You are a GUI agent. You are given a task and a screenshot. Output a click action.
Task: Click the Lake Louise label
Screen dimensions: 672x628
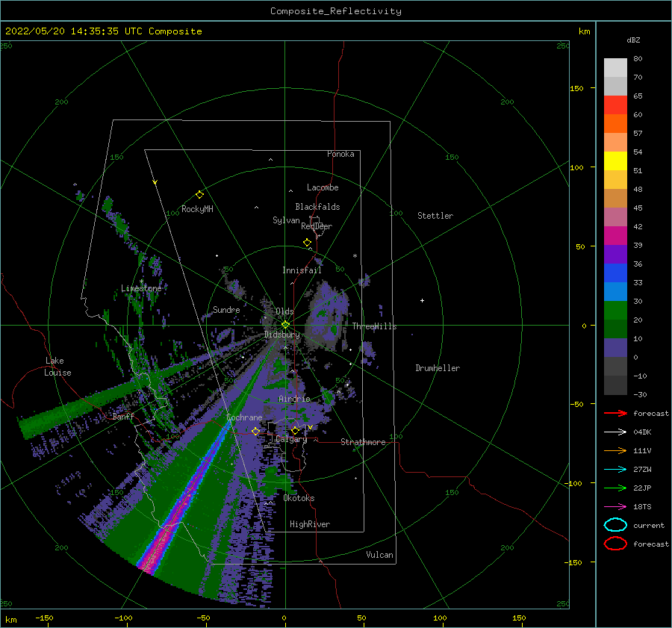tap(57, 367)
